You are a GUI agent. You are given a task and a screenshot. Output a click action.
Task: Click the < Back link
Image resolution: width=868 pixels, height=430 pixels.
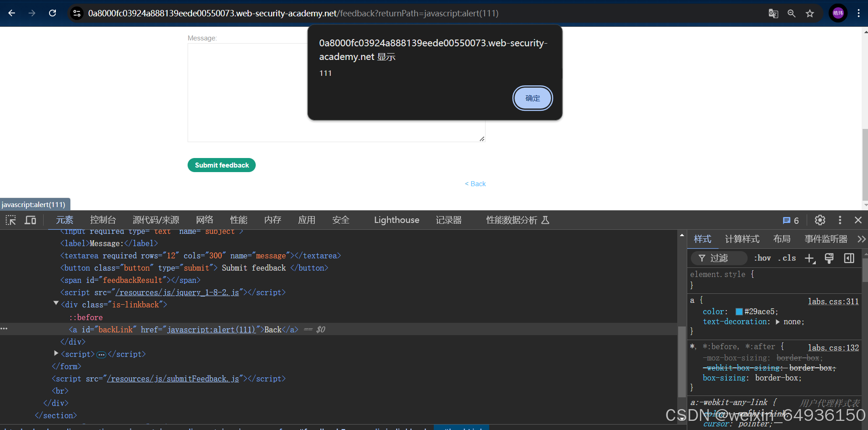(475, 184)
